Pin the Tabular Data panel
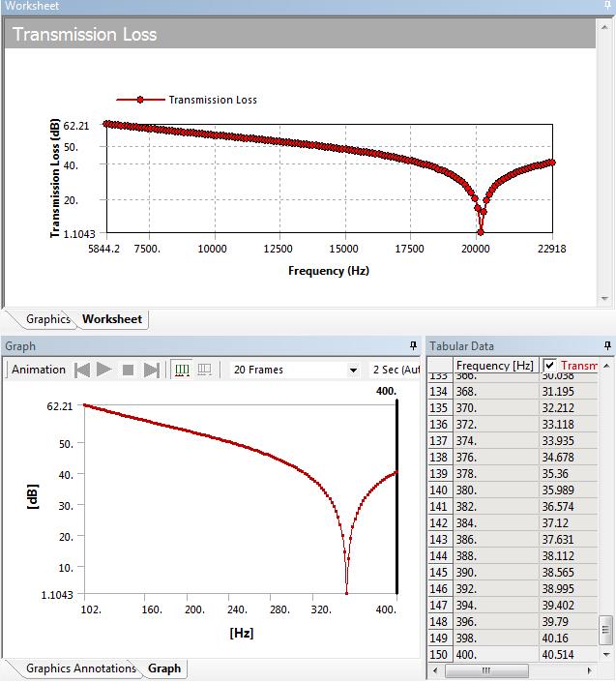616x683 pixels. [x=607, y=346]
